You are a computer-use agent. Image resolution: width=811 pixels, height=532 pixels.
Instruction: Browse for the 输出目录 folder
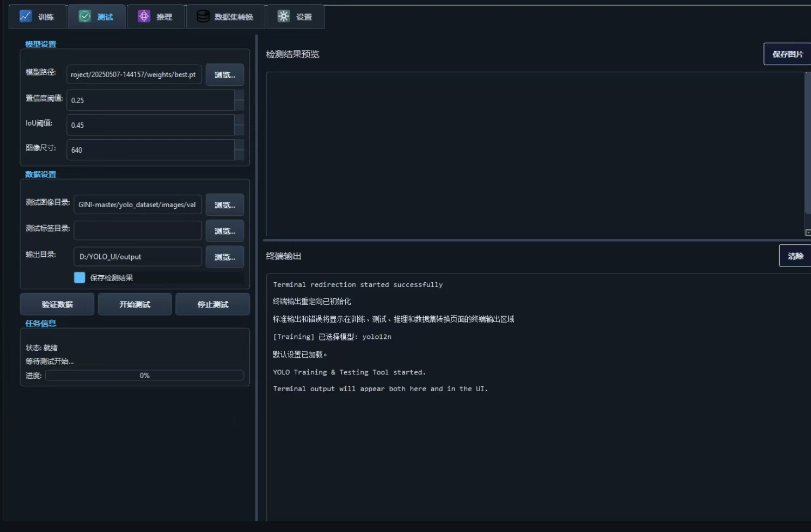(224, 257)
